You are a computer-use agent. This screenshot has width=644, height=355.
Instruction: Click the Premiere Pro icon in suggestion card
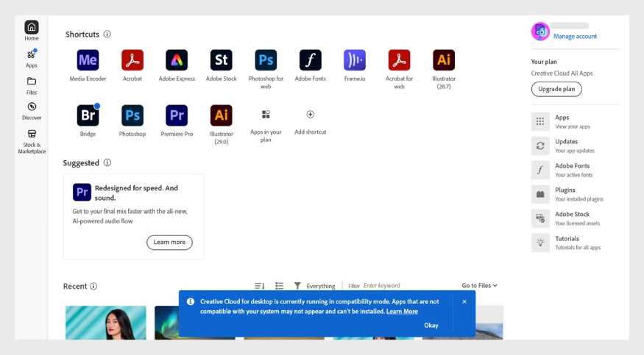tap(82, 193)
